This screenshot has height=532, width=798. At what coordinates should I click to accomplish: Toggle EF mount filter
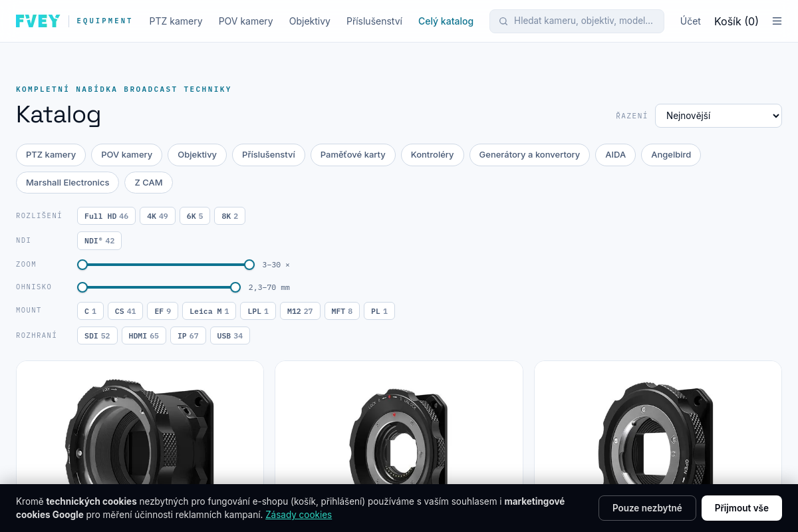pyautogui.click(x=163, y=311)
